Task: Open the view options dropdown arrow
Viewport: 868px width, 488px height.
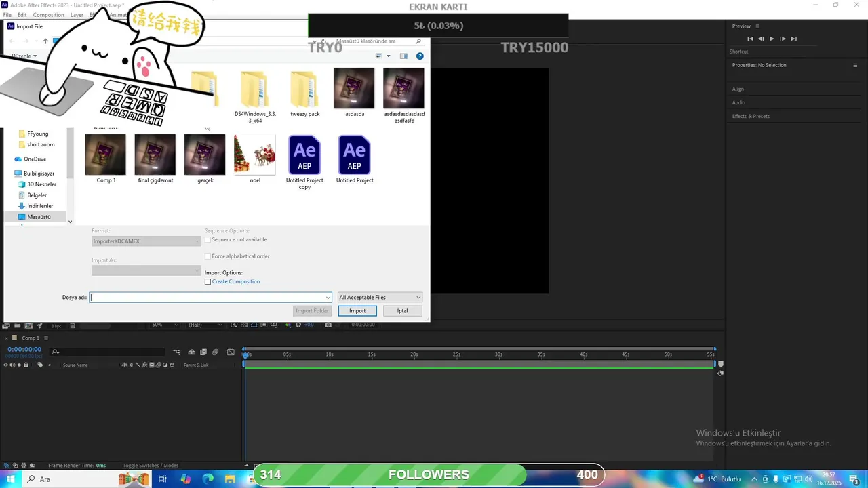Action: coord(389,56)
